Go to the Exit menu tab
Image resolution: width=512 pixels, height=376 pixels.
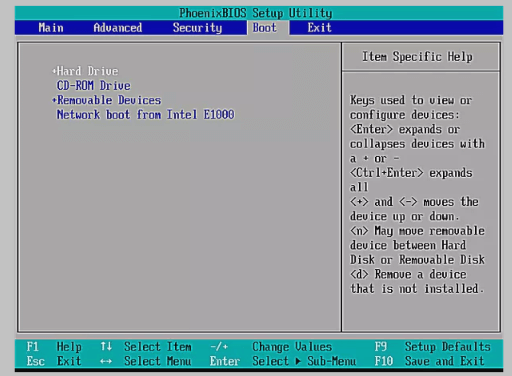[319, 28]
